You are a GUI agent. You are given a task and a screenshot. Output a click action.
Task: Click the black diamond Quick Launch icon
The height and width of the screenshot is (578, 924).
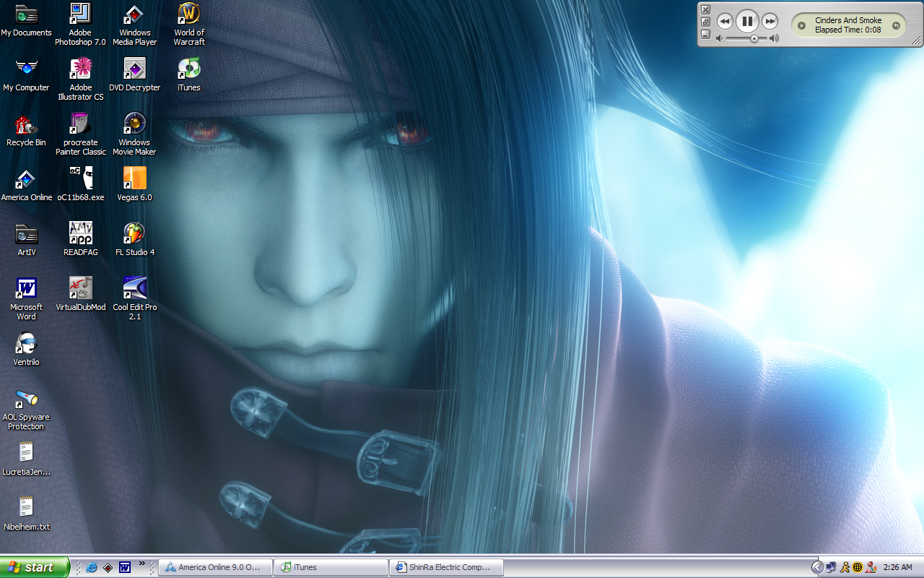pos(108,567)
